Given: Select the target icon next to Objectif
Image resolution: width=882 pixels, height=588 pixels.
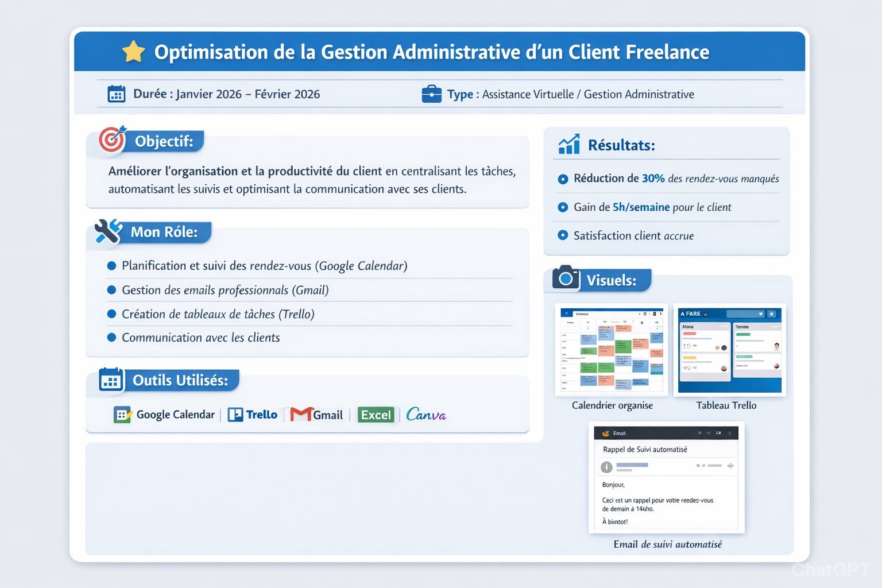Looking at the screenshot, I should (x=112, y=140).
